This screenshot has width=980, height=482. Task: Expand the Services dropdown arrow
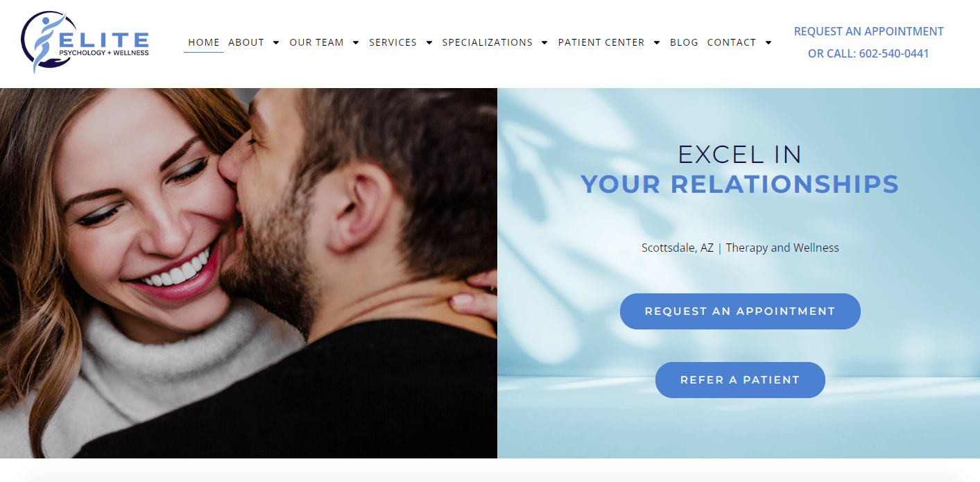coord(429,42)
